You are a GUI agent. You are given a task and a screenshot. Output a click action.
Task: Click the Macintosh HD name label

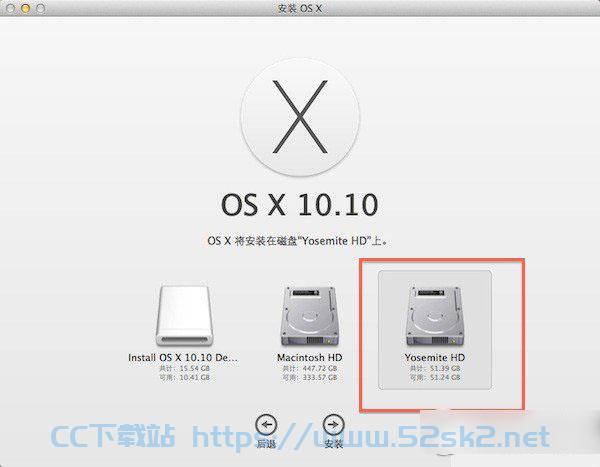[x=310, y=358]
